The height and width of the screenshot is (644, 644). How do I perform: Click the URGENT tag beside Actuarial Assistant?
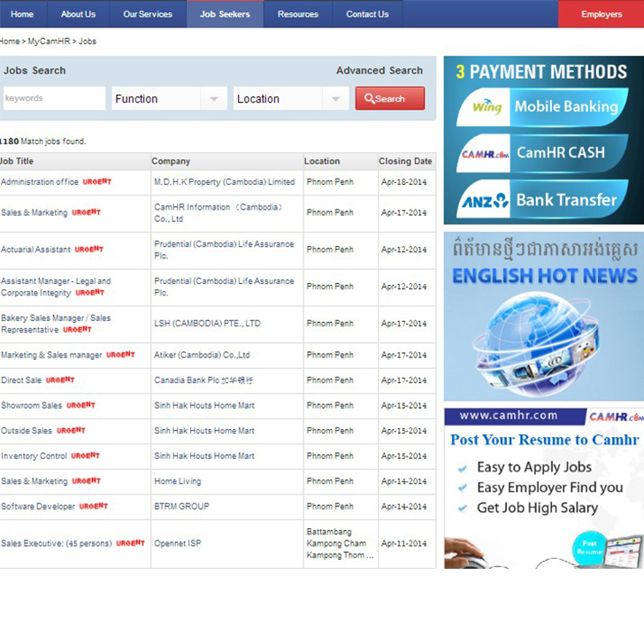point(89,249)
